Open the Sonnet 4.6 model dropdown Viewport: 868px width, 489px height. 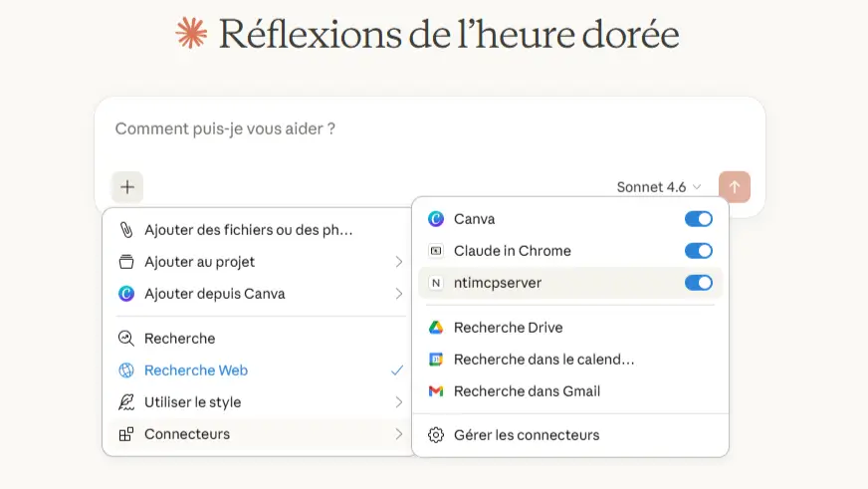tap(659, 187)
